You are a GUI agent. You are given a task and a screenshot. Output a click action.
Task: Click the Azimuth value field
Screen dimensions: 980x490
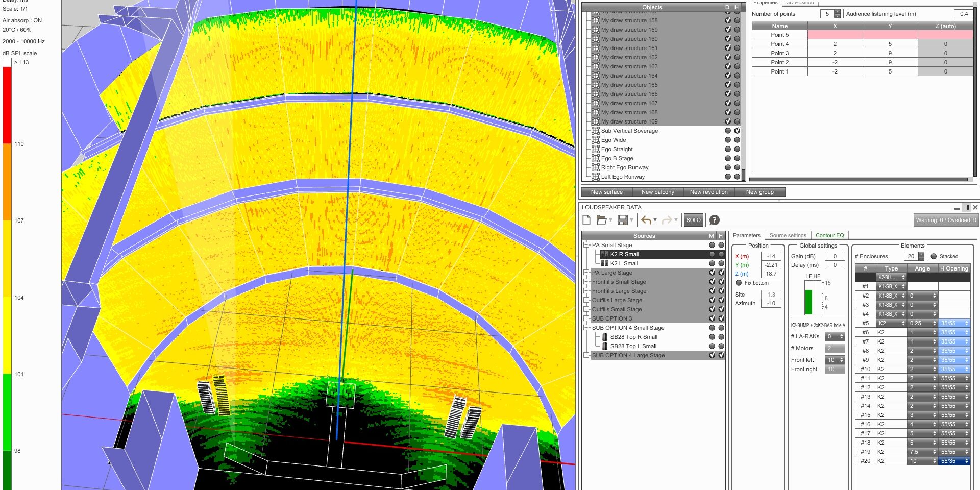(771, 303)
